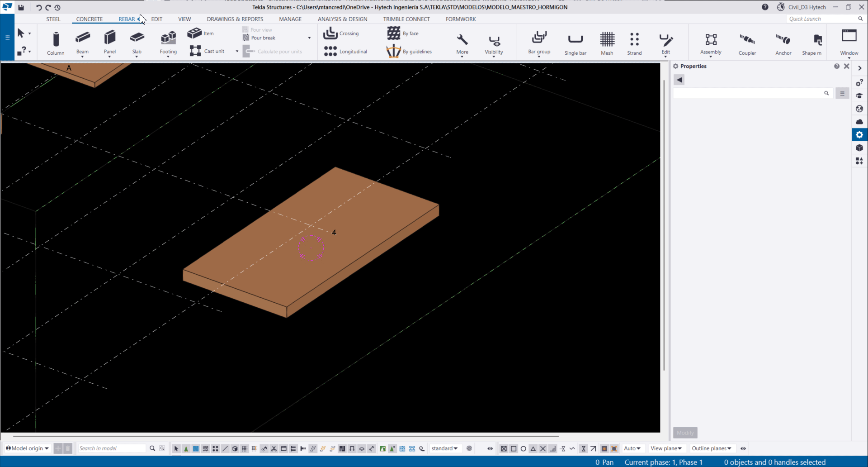Expand the Outline planes dropdown
This screenshot has width=868, height=467.
click(712, 448)
